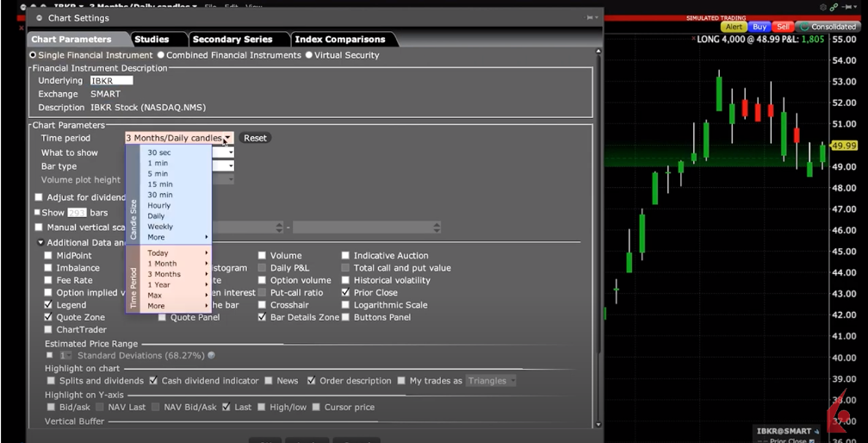Click the pin icon in Chart Settings title bar
This screenshot has height=443, width=868.
[x=590, y=17]
